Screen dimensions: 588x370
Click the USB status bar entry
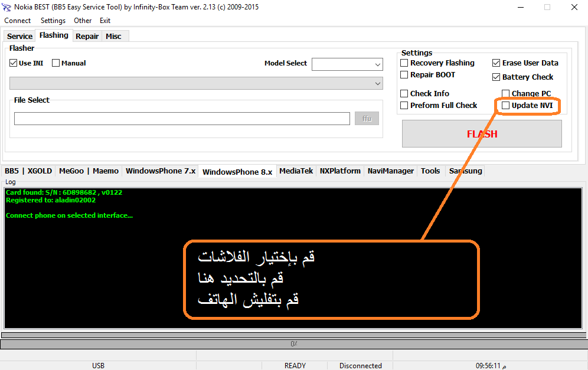98,365
